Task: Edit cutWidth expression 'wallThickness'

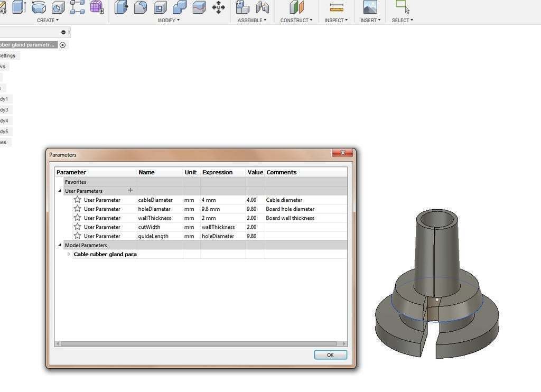Action: tap(223, 227)
